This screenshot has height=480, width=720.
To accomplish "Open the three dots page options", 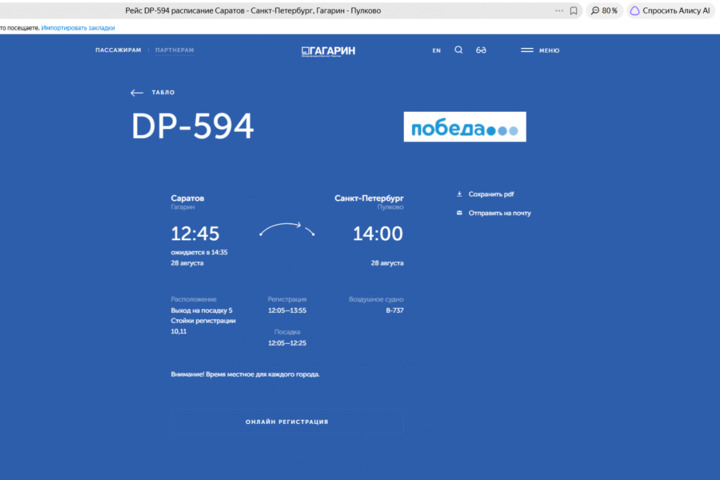I will pos(559,11).
